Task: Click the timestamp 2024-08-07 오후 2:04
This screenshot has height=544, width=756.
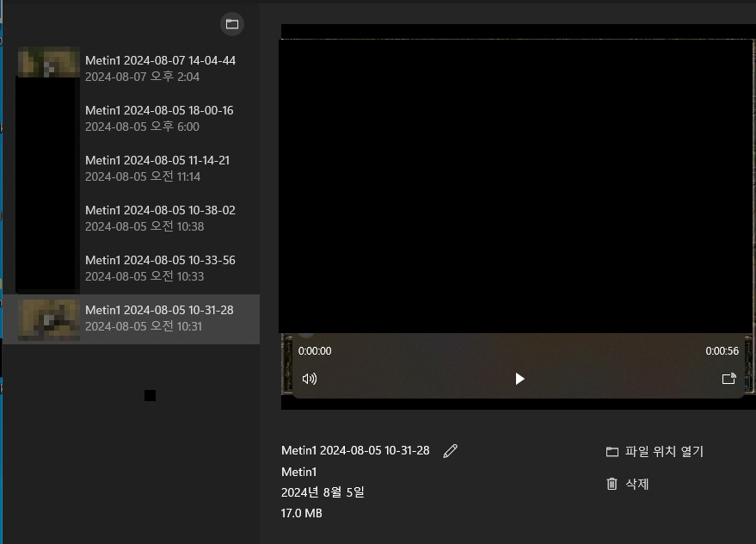Action: click(x=142, y=77)
